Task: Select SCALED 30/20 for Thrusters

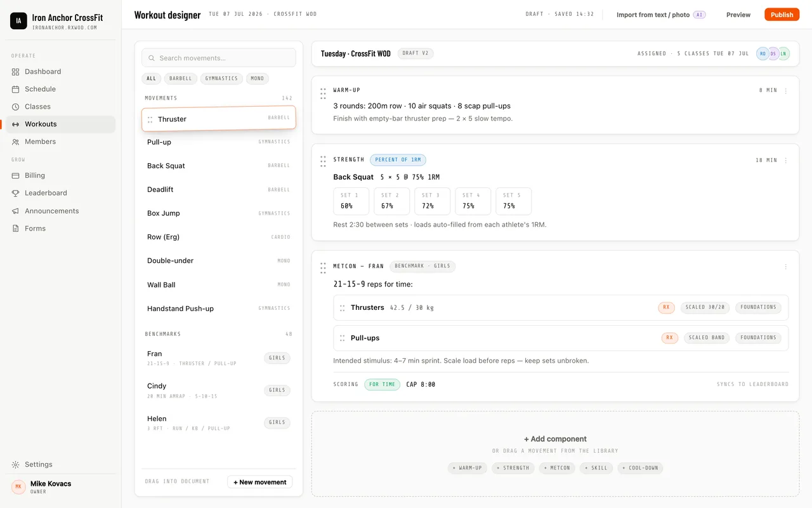Action: pos(705,307)
